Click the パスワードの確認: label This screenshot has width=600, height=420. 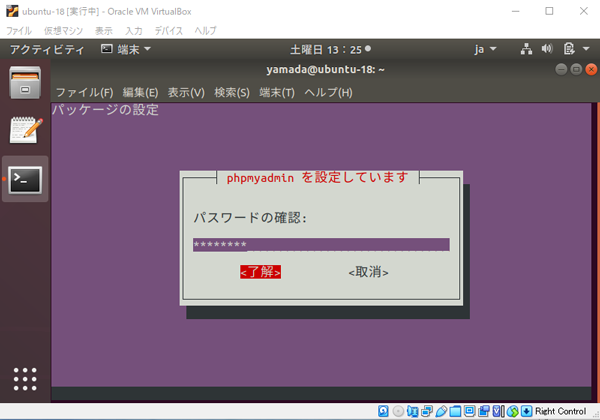pos(250,218)
